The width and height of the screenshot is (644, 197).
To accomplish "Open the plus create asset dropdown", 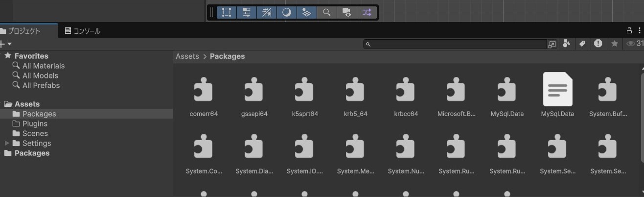I will (5, 44).
